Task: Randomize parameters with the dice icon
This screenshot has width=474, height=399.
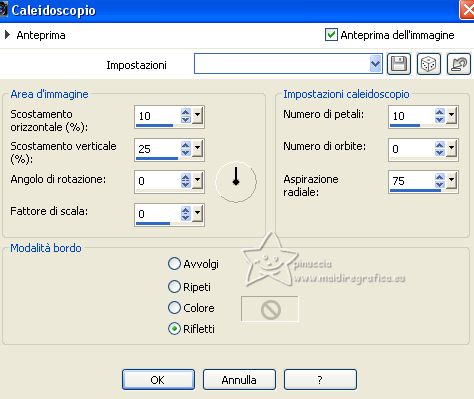Action: [x=429, y=64]
